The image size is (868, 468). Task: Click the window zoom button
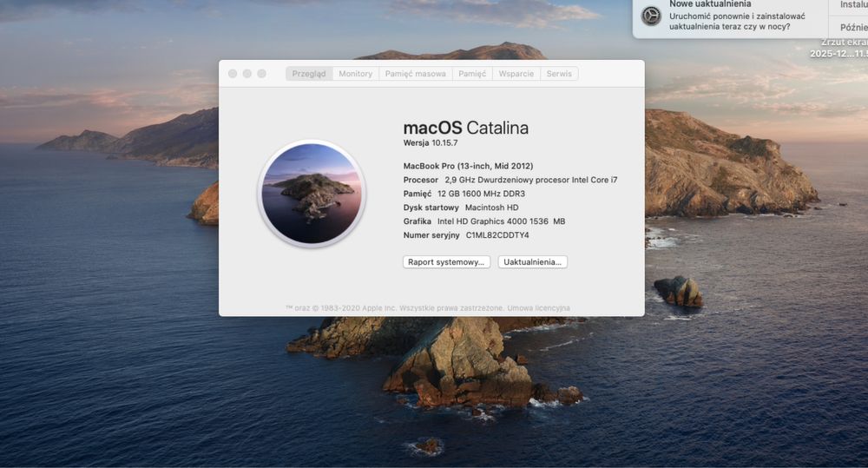(x=262, y=74)
